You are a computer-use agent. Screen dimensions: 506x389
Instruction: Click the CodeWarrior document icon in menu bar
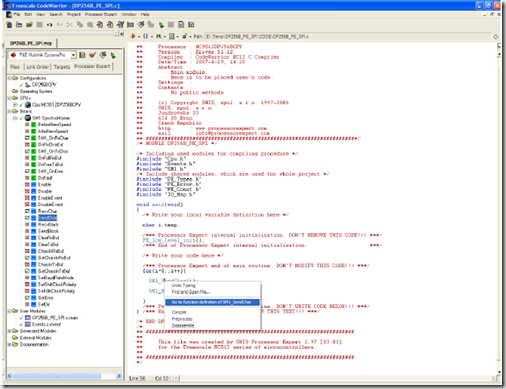tap(9, 14)
